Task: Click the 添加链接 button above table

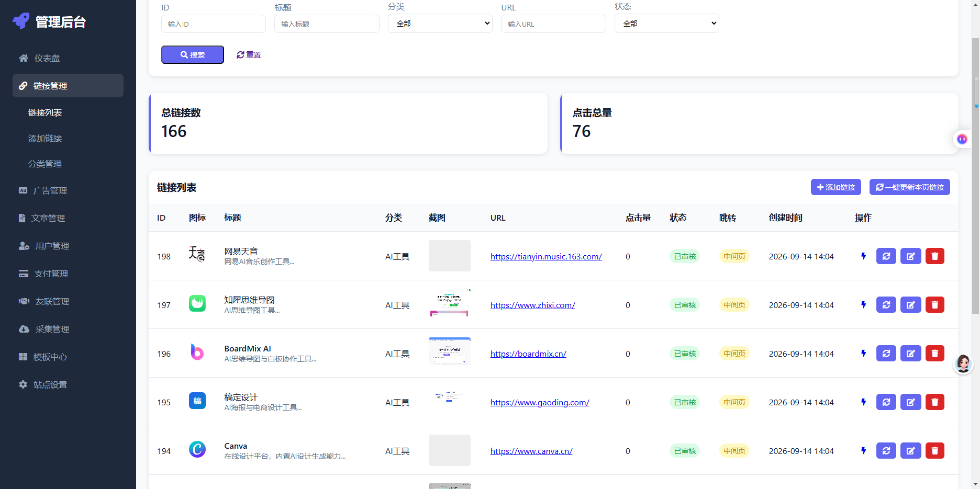Action: (x=836, y=187)
